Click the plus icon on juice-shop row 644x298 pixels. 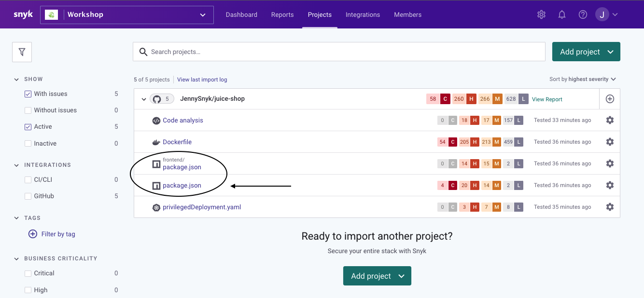tap(610, 99)
